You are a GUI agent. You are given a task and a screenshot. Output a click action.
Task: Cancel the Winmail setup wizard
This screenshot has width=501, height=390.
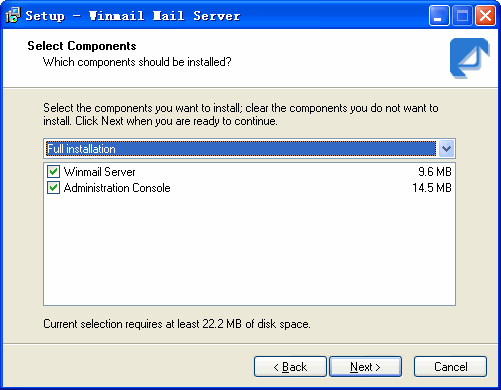tap(450, 367)
